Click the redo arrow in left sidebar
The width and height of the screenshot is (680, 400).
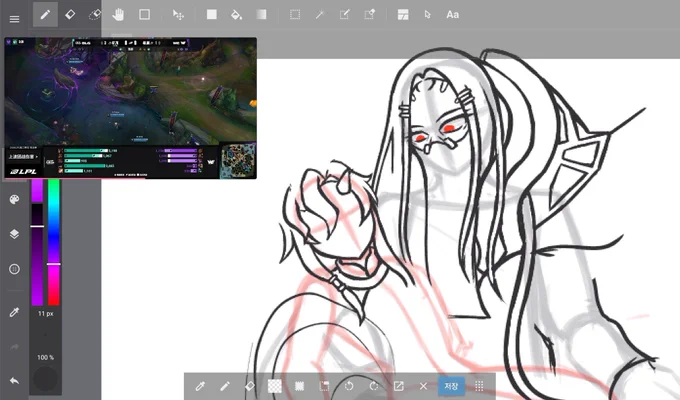tap(14, 347)
